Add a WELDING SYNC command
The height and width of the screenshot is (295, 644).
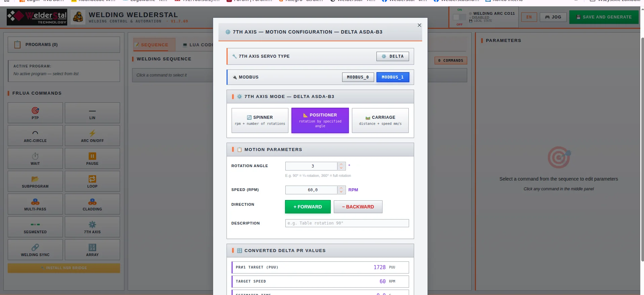pyautogui.click(x=35, y=250)
